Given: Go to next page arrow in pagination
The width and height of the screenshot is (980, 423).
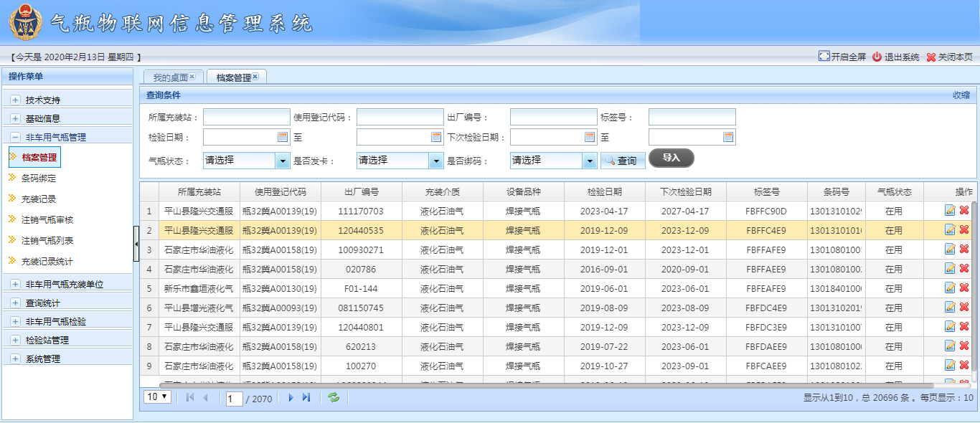Looking at the screenshot, I should (291, 397).
